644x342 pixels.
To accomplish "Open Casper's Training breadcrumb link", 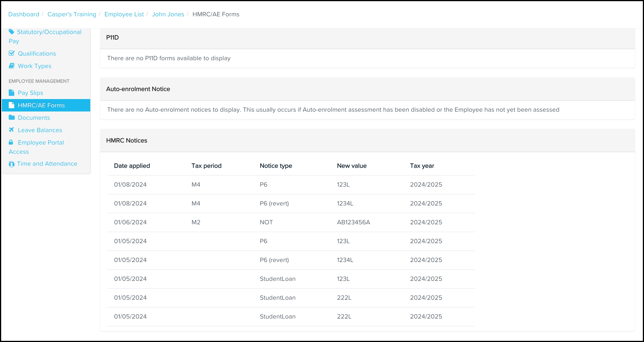I will 72,14.
